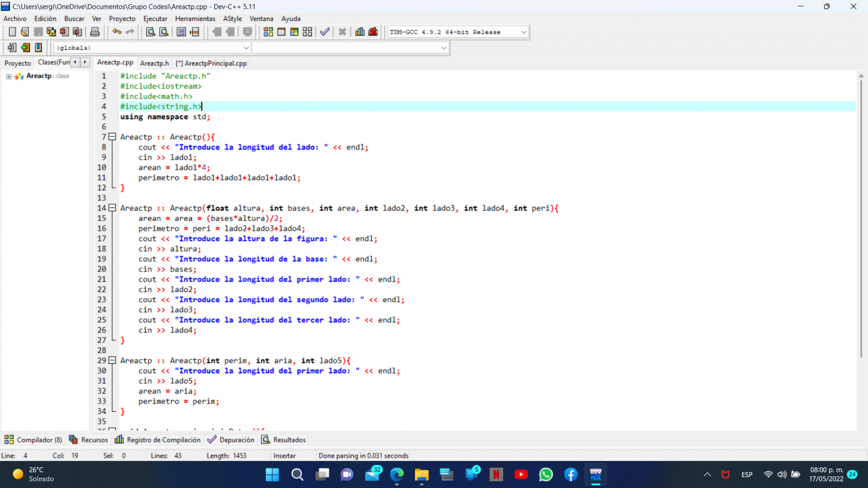
Task: Open the Compilador (8) bottom tab
Action: pyautogui.click(x=33, y=440)
